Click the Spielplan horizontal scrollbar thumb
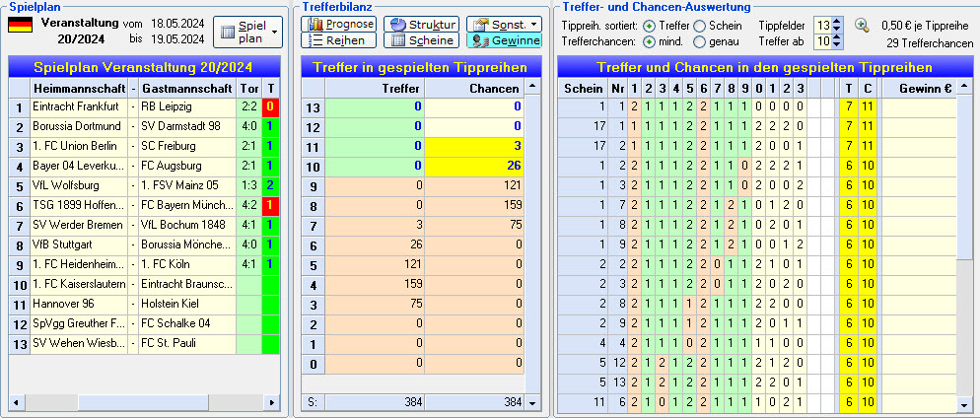Screen dimensions: 980x418 pyautogui.click(x=143, y=402)
